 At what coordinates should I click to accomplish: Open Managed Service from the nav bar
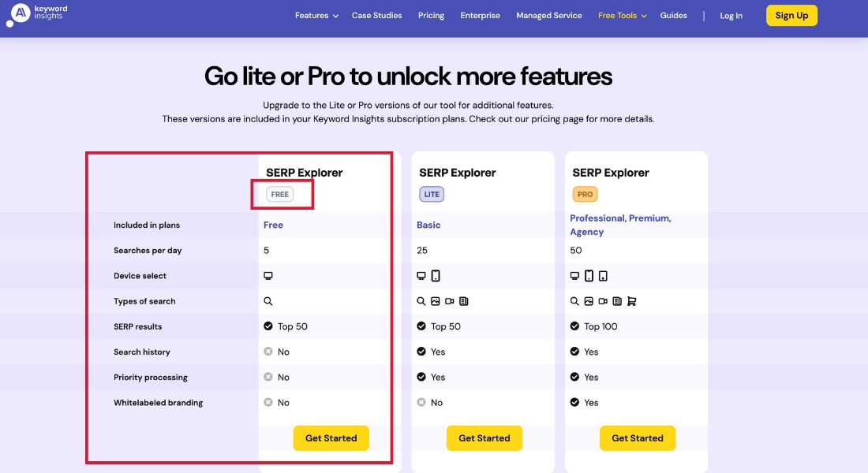549,16
